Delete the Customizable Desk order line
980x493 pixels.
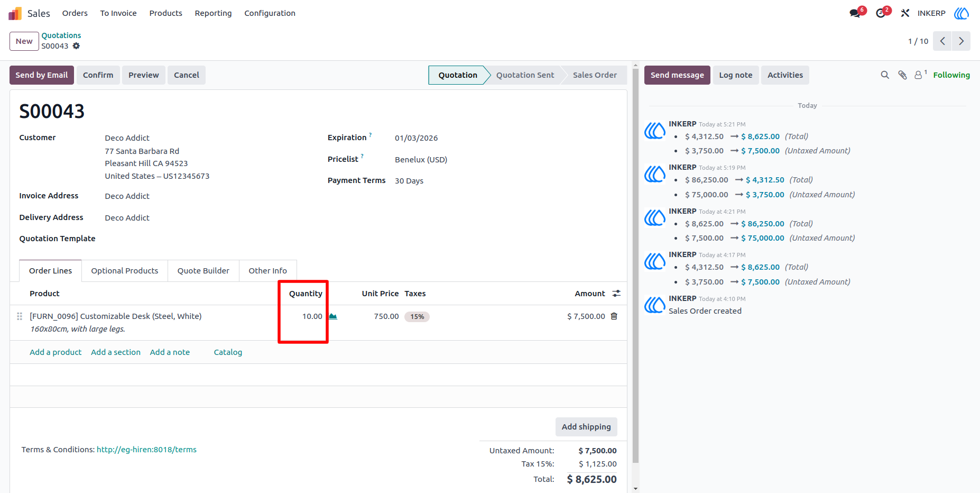coord(614,316)
